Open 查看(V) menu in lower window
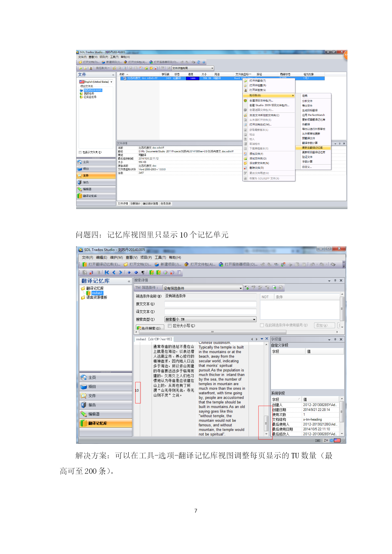This screenshot has height=554, width=392. [132, 257]
